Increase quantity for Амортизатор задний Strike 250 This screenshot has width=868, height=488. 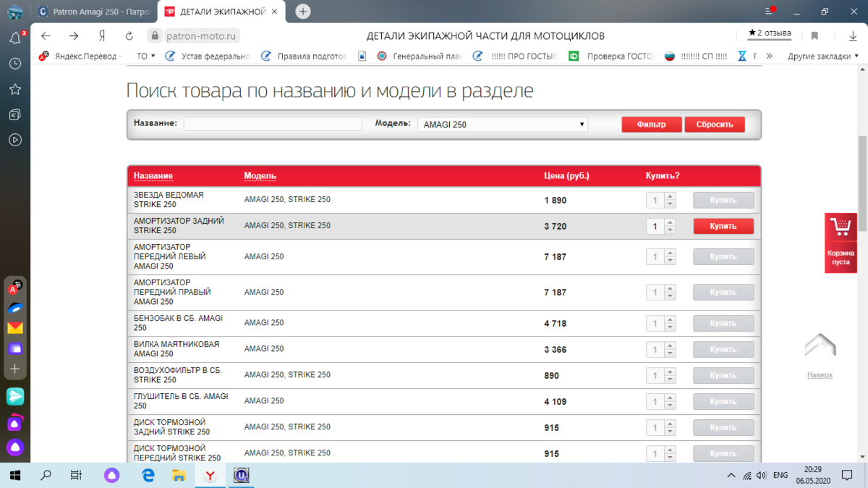click(671, 222)
